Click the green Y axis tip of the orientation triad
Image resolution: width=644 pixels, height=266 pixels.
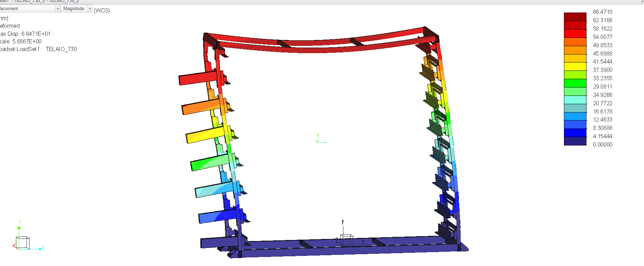pos(19,228)
